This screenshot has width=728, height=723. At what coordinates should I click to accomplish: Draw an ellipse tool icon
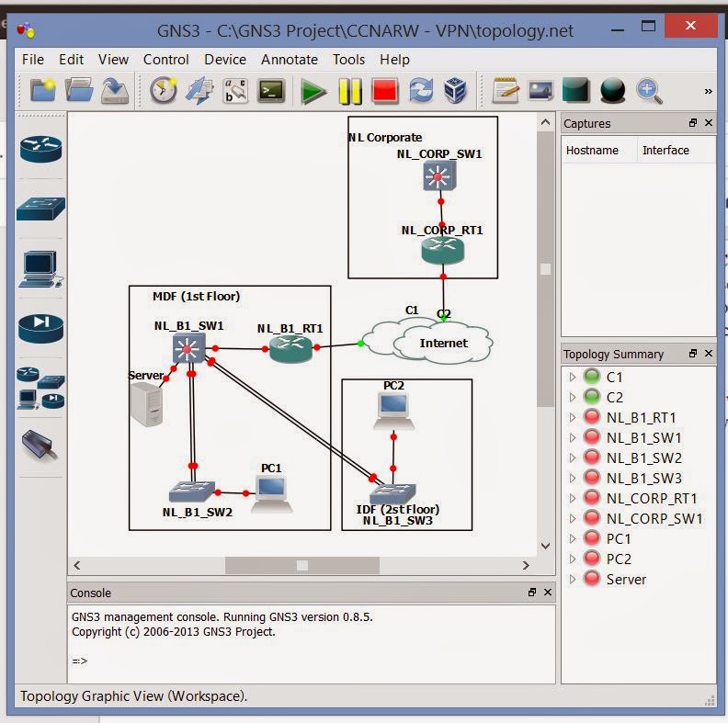tap(612, 91)
